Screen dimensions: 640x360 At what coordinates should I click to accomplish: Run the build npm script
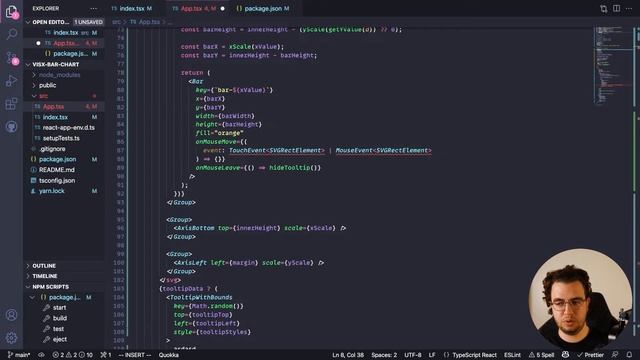(59, 318)
